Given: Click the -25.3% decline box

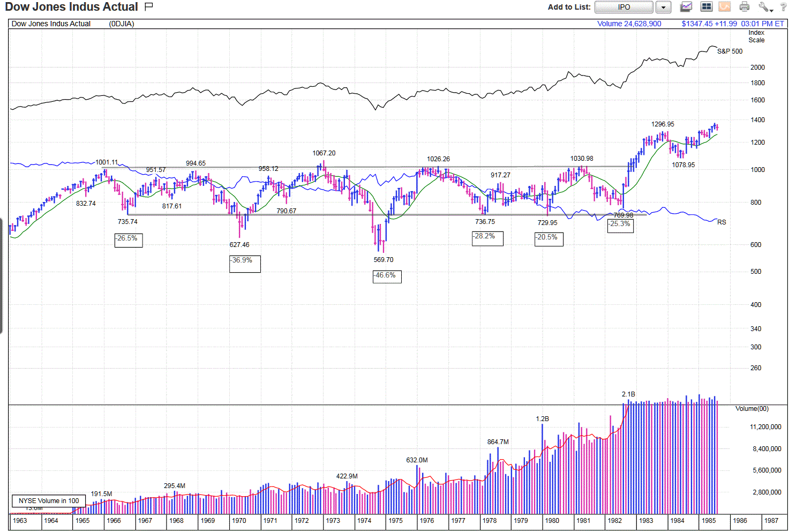Looking at the screenshot, I should coord(620,226).
